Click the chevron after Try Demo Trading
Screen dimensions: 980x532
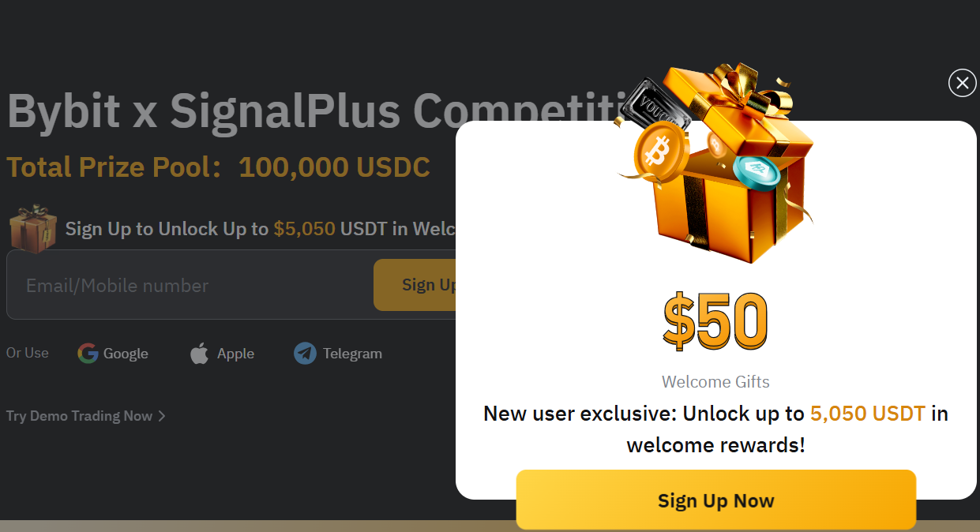(x=161, y=416)
